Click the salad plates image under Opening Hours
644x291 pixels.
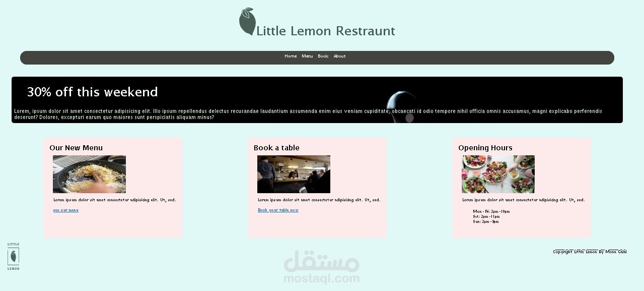(498, 174)
